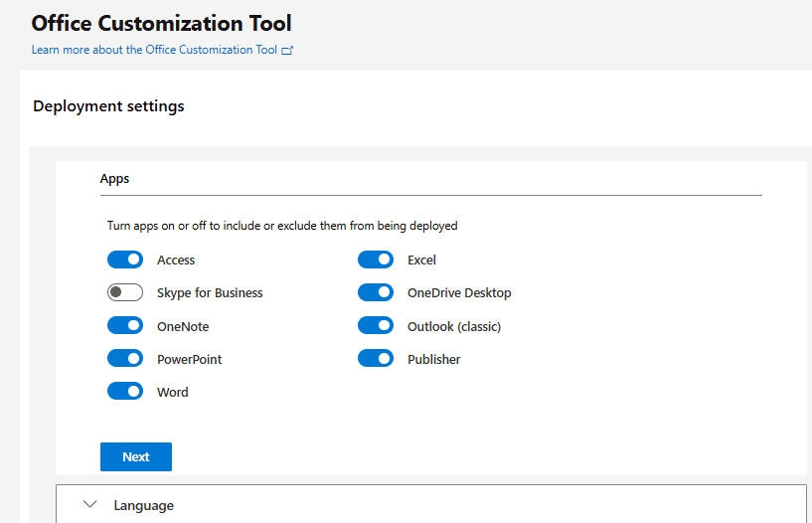The height and width of the screenshot is (523, 812).
Task: Click the Learn more about Office Customization Tool link
Action: (154, 50)
